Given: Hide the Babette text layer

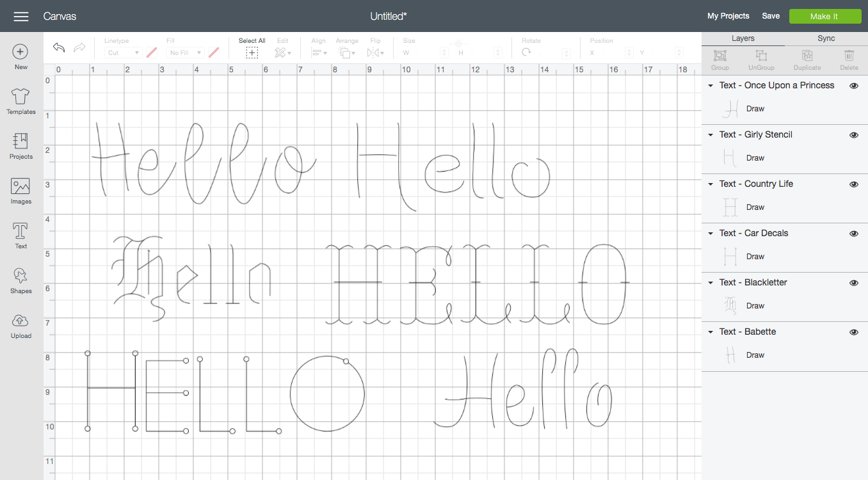Looking at the screenshot, I should pyautogui.click(x=853, y=332).
